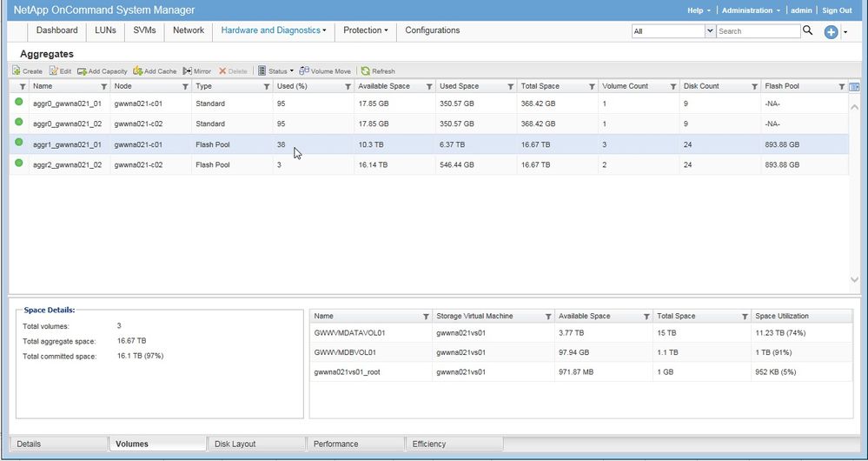This screenshot has height=461, width=868.
Task: Click the green status dot for aggr1_gwwna021_01
Action: click(x=19, y=143)
